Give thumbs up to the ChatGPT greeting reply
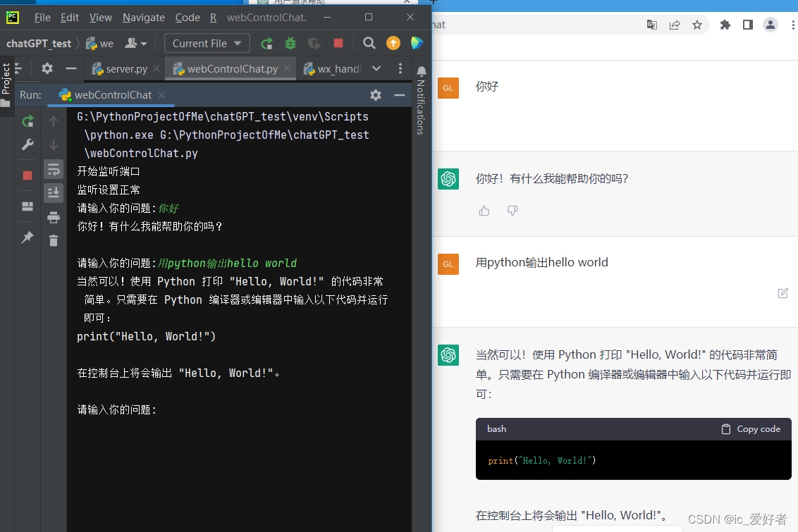The height and width of the screenshot is (532, 798). click(484, 211)
